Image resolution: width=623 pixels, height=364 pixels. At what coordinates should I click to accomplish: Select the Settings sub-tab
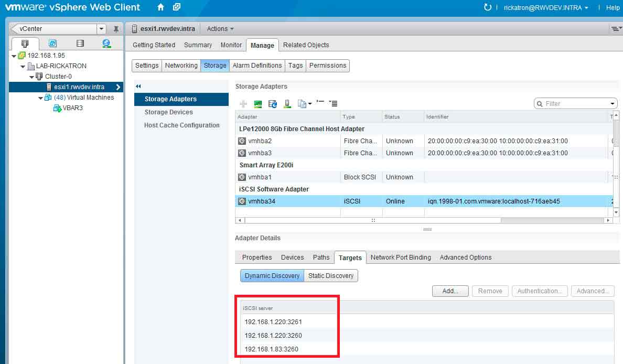click(x=147, y=66)
